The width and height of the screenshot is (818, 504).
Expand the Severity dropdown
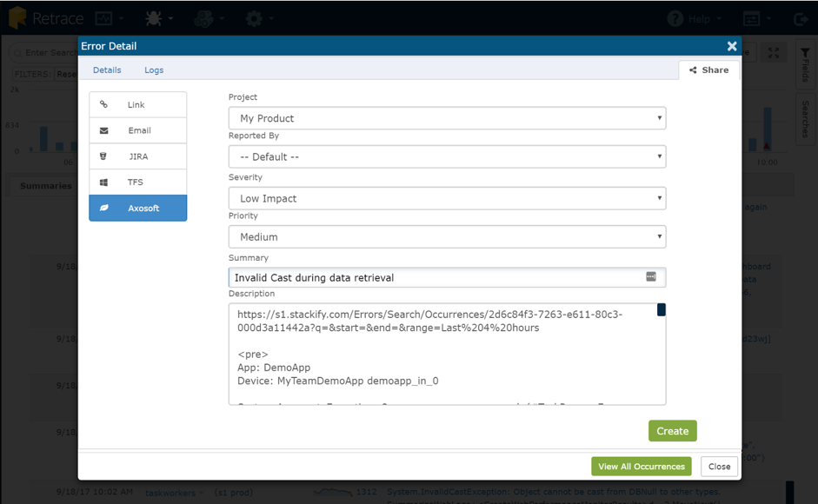pos(447,198)
